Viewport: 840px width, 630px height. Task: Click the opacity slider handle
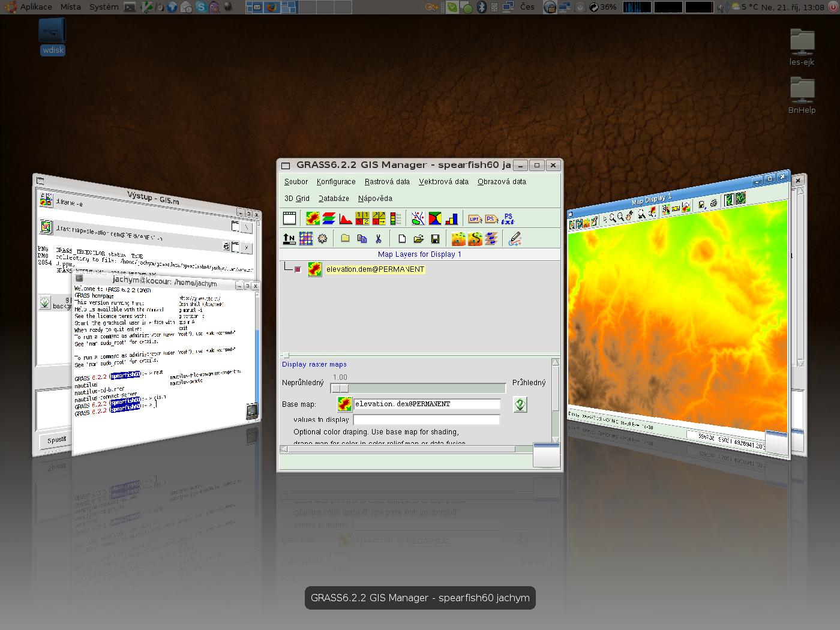[340, 388]
